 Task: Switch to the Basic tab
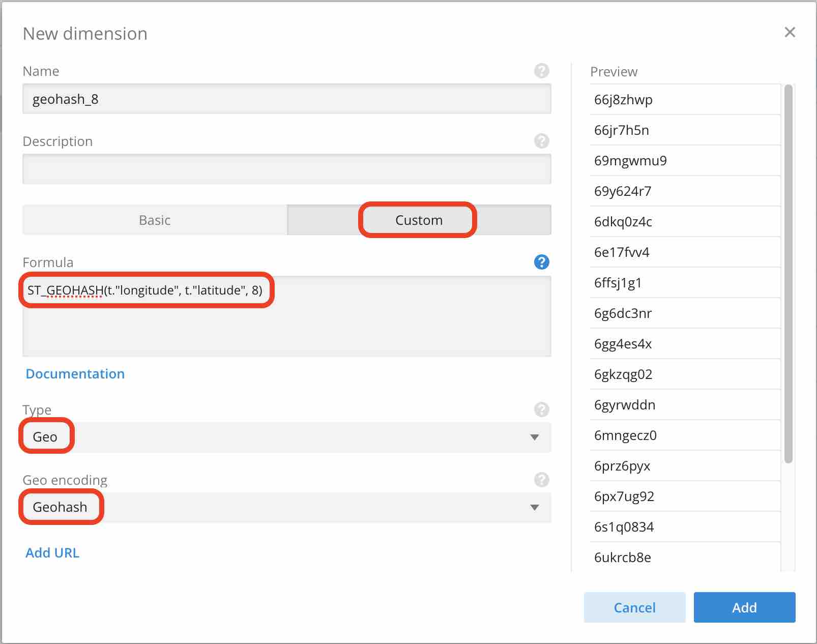click(x=155, y=220)
